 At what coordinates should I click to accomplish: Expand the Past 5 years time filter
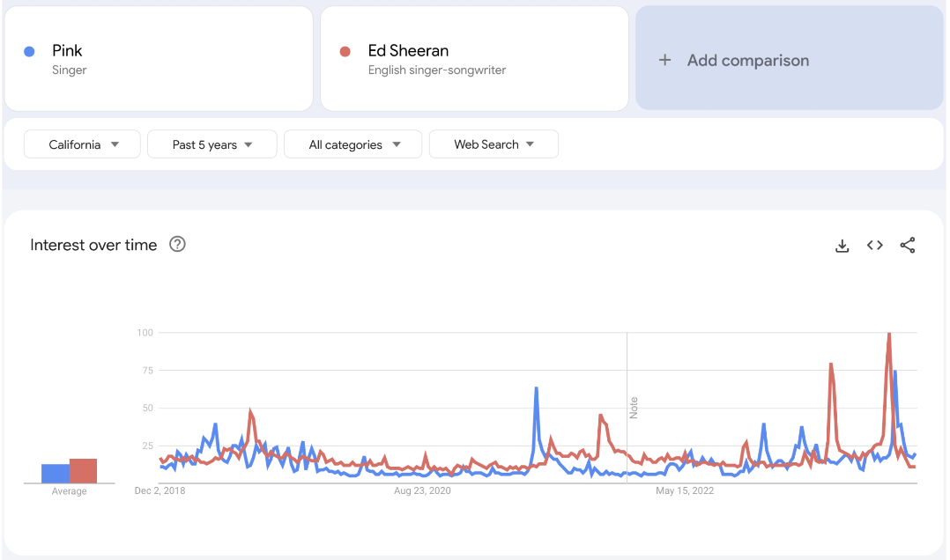212,144
